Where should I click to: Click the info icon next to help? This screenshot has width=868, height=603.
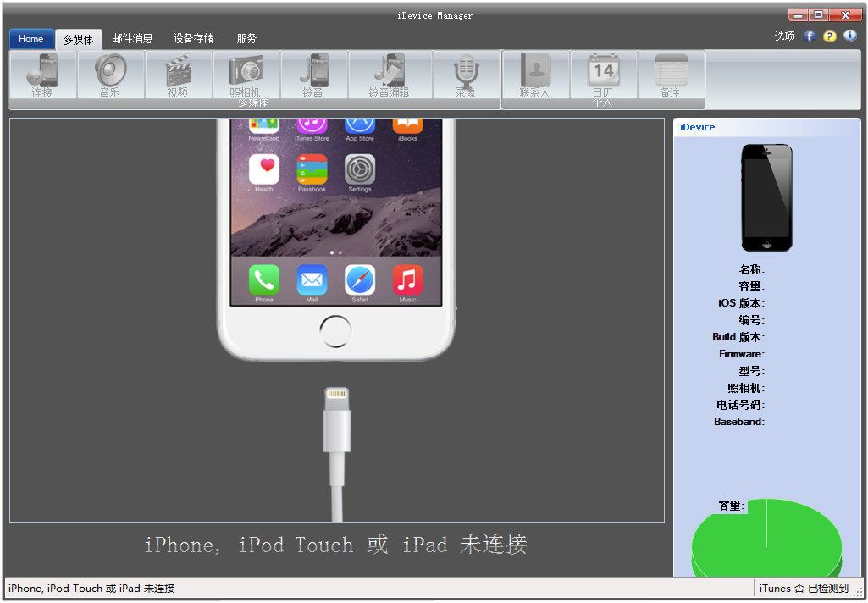pyautogui.click(x=849, y=37)
